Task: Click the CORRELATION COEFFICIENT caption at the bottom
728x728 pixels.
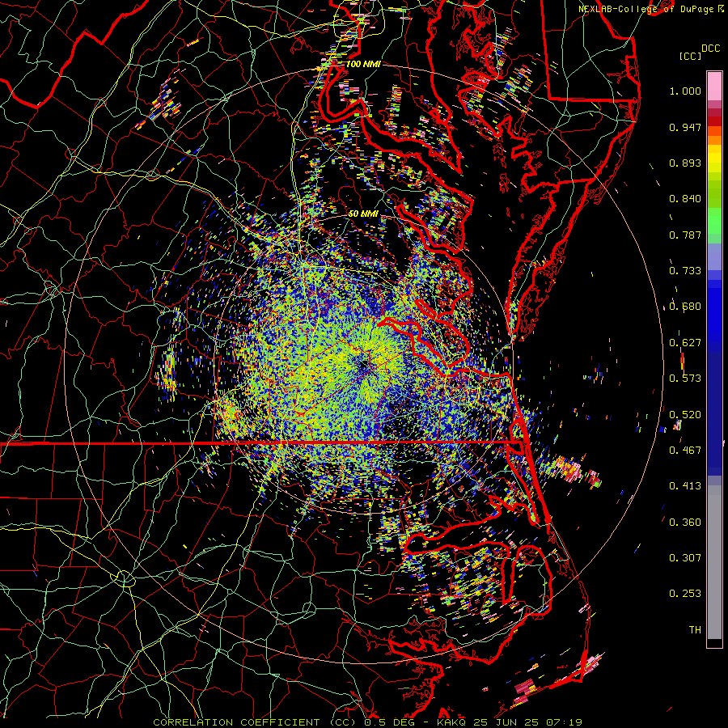Action: click(368, 722)
